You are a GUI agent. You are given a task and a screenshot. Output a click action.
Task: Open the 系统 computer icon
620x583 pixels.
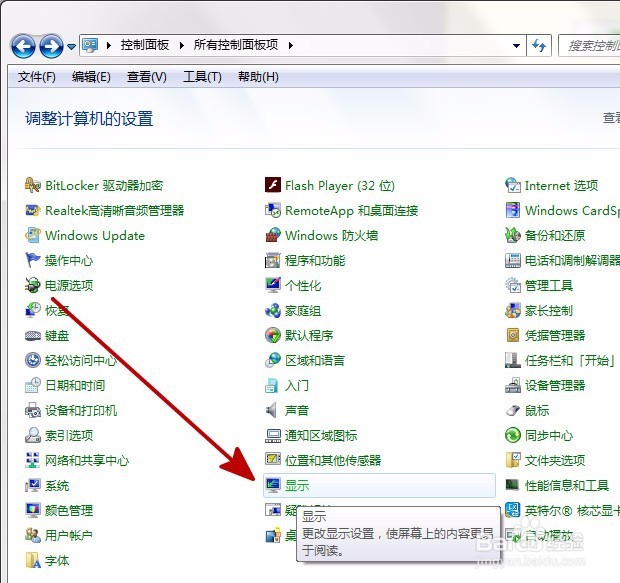coord(32,485)
